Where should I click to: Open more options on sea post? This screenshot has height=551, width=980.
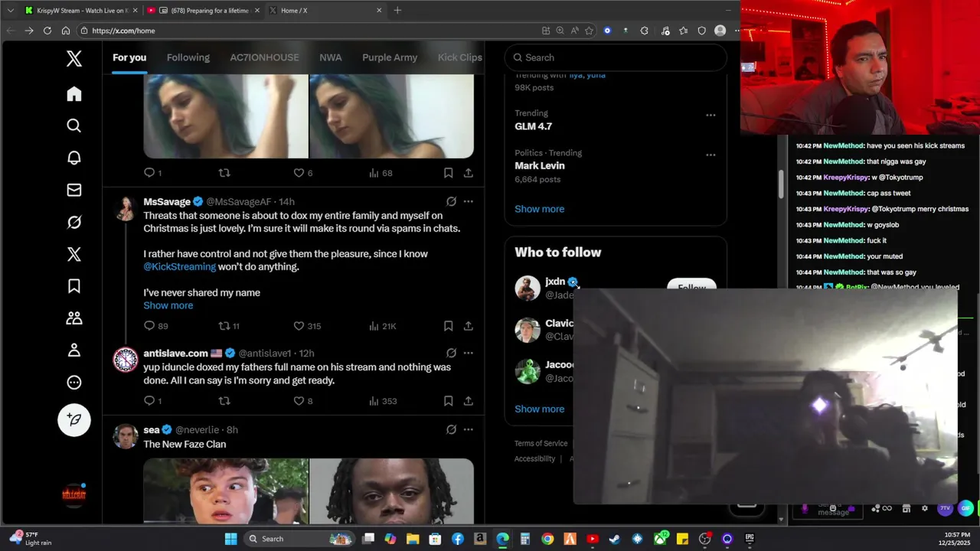coord(468,430)
